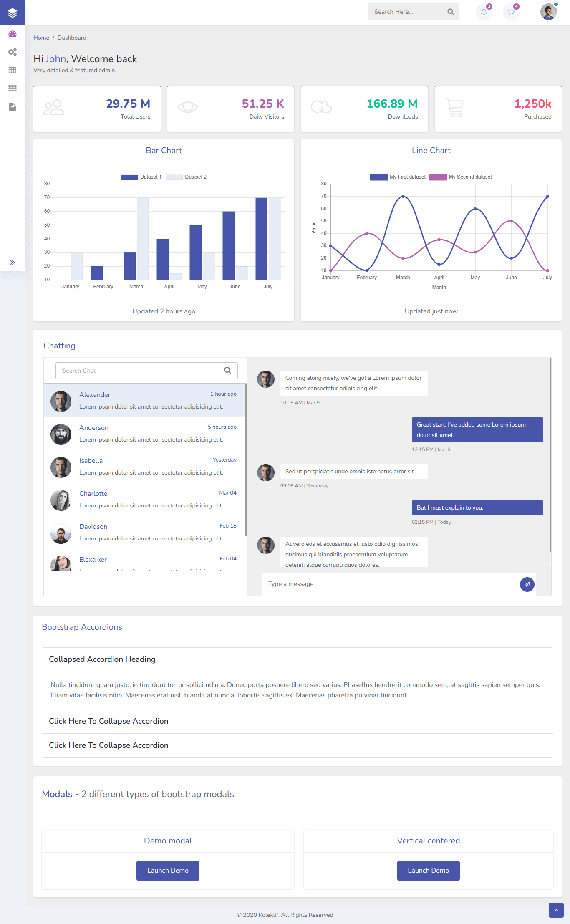Toggle My Second dataset legend swatch

coord(438,177)
